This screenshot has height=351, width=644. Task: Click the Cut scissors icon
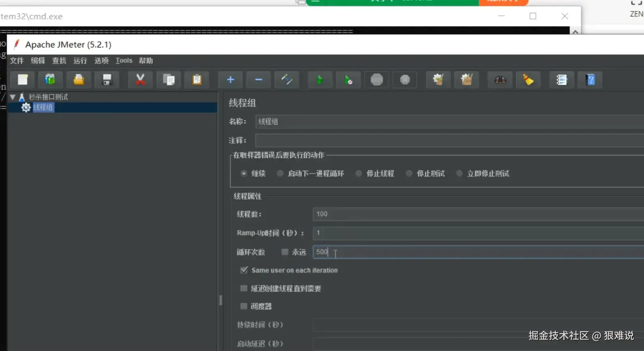click(140, 80)
